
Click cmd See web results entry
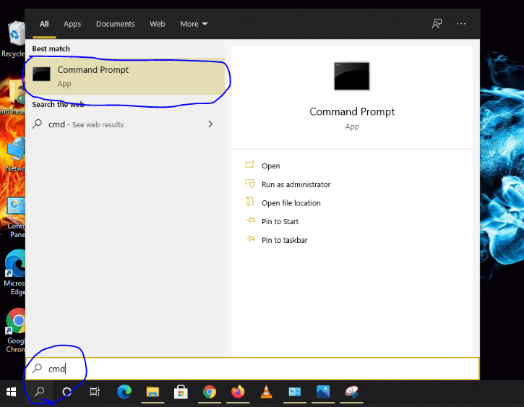click(124, 124)
